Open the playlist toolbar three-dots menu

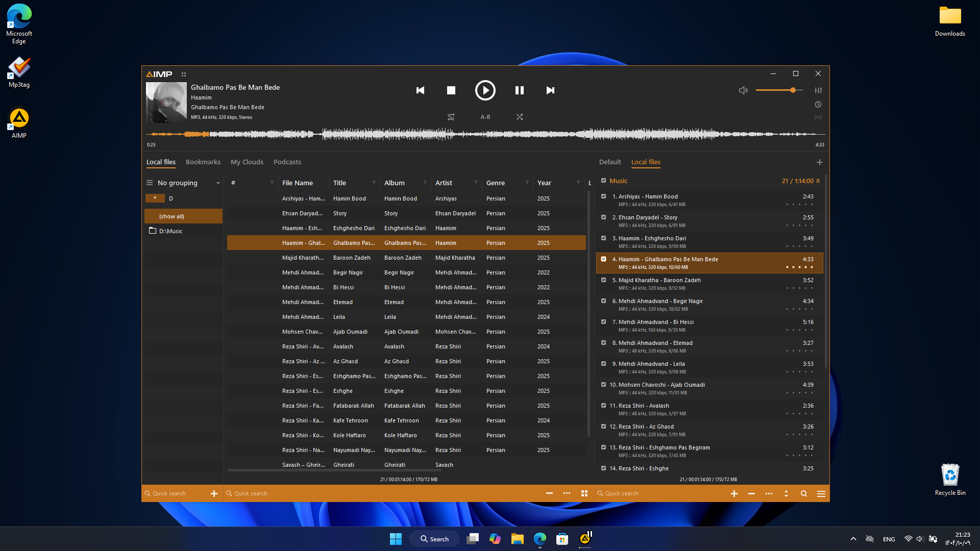click(769, 493)
